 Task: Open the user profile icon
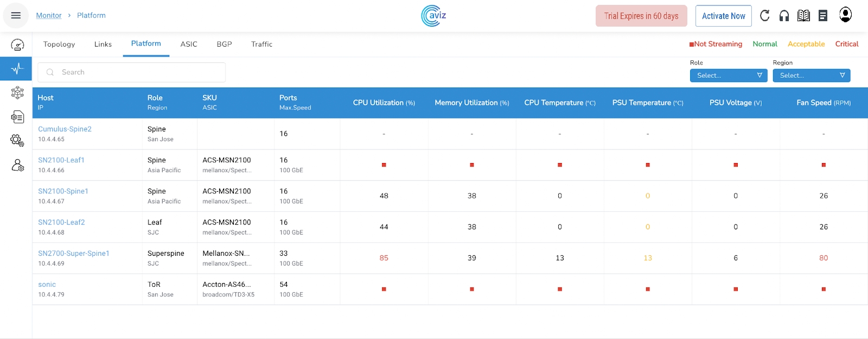pos(845,15)
